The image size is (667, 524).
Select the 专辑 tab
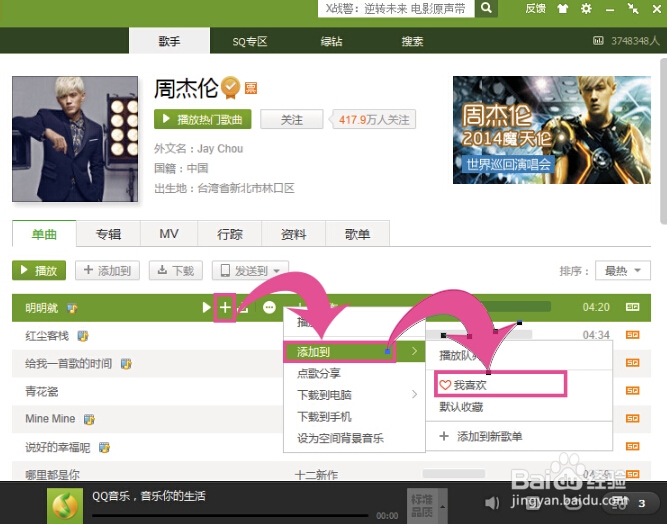click(108, 234)
